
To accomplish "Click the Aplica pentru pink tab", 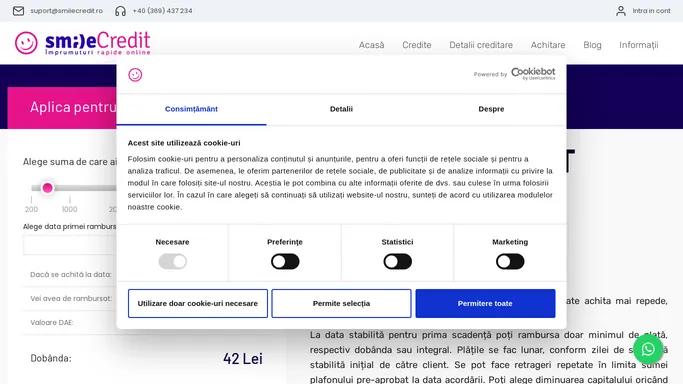I will point(62,108).
